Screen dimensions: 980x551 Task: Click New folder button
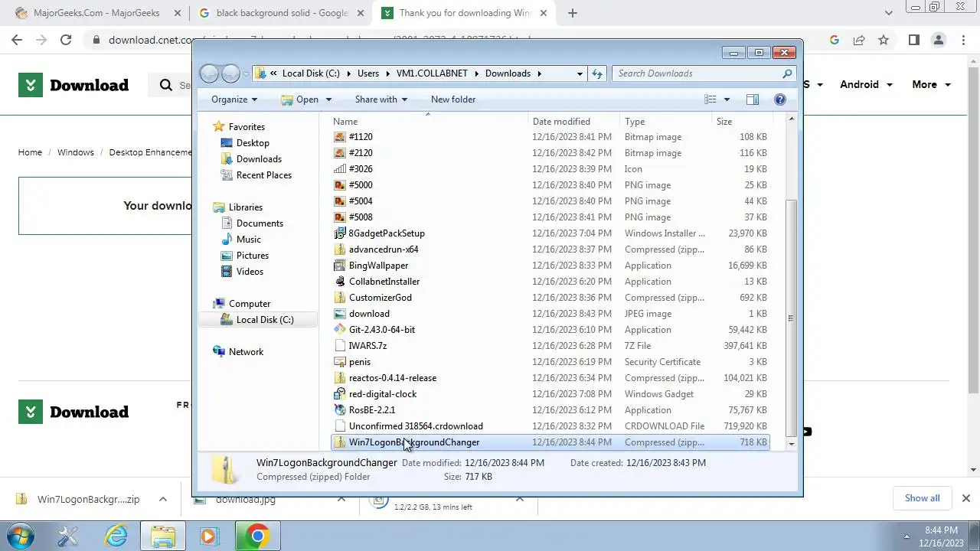(453, 99)
